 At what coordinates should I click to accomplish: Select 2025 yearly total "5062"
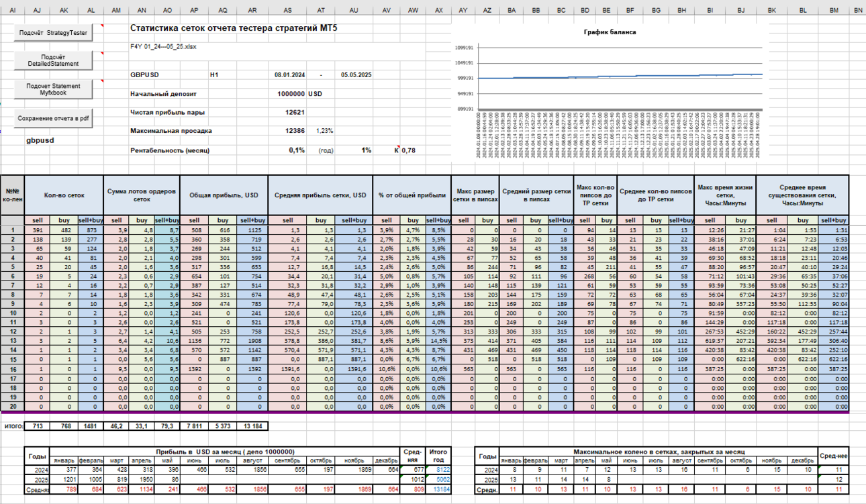(439, 480)
